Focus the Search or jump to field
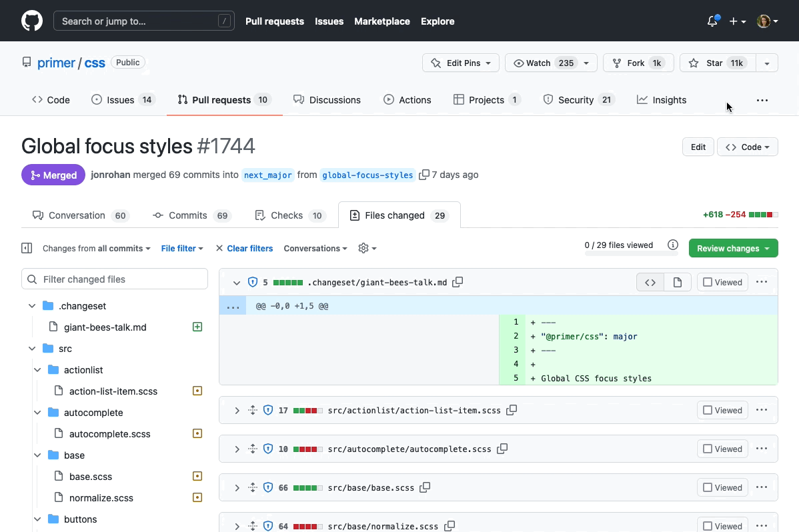The width and height of the screenshot is (799, 532). tap(143, 21)
